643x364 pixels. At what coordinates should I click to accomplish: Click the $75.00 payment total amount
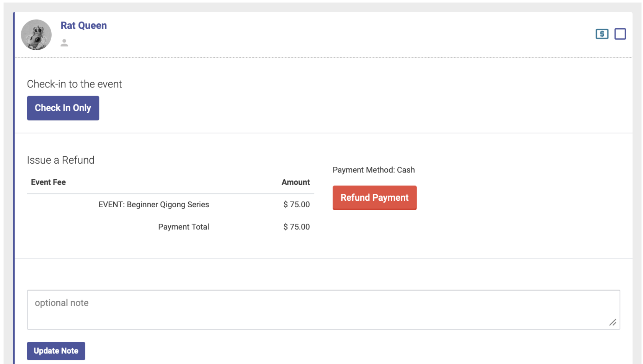point(296,227)
